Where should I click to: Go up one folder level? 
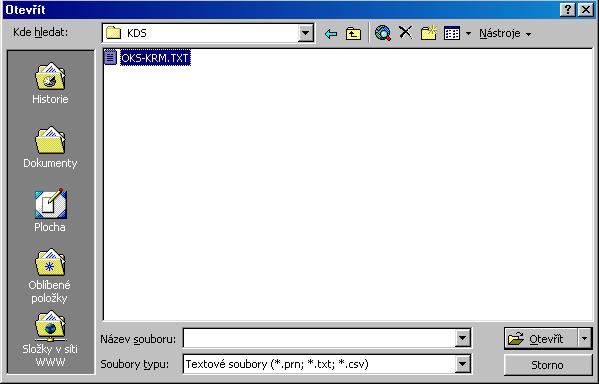[353, 34]
